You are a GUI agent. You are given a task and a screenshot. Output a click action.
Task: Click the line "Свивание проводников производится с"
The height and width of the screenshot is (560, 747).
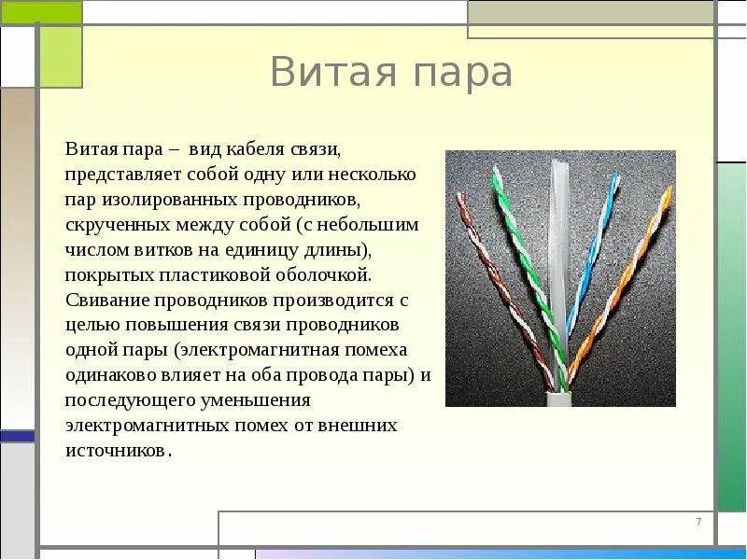pyautogui.click(x=237, y=301)
